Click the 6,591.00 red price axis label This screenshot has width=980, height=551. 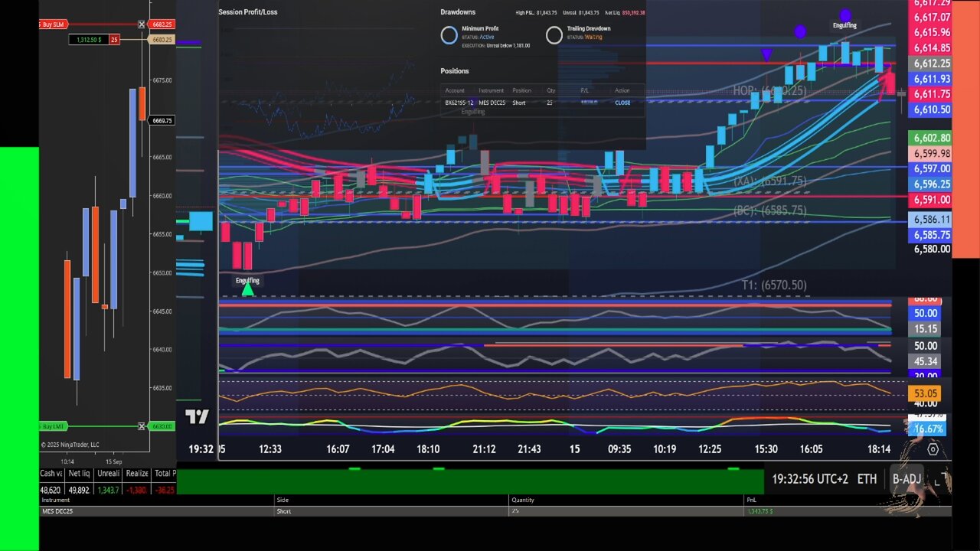pos(932,199)
